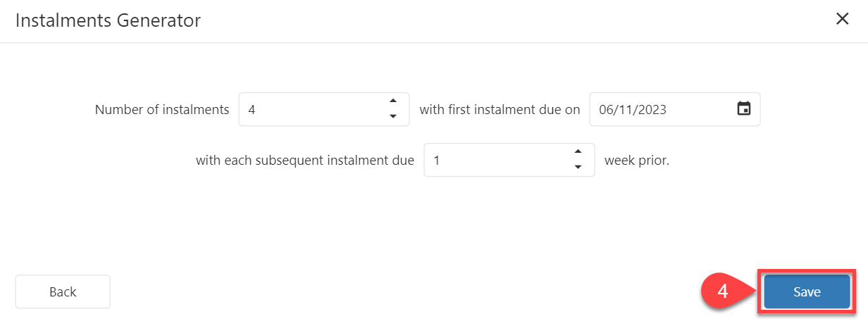Click the "week prior." text
Image resolution: width=868 pixels, height=326 pixels.
click(637, 161)
